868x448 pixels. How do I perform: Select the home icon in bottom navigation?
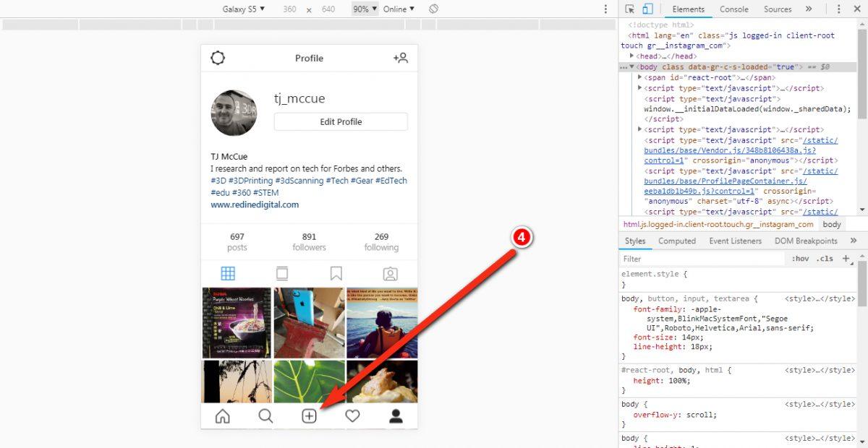click(221, 415)
